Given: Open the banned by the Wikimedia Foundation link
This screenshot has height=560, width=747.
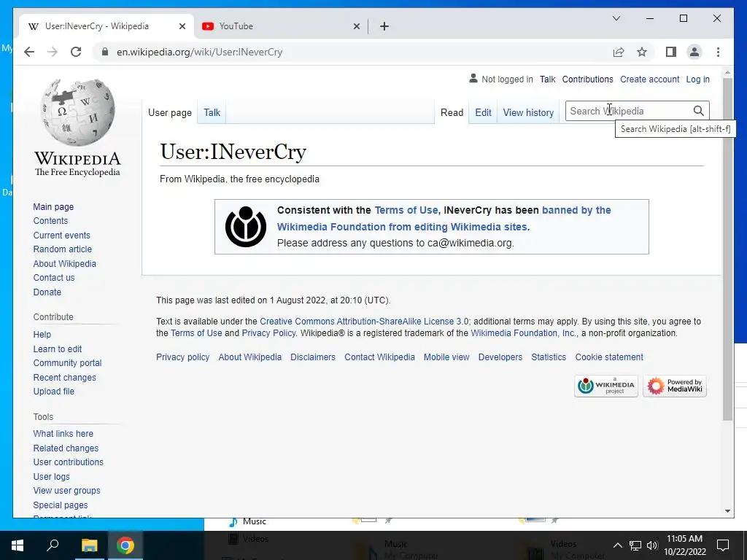Looking at the screenshot, I should pos(444,219).
